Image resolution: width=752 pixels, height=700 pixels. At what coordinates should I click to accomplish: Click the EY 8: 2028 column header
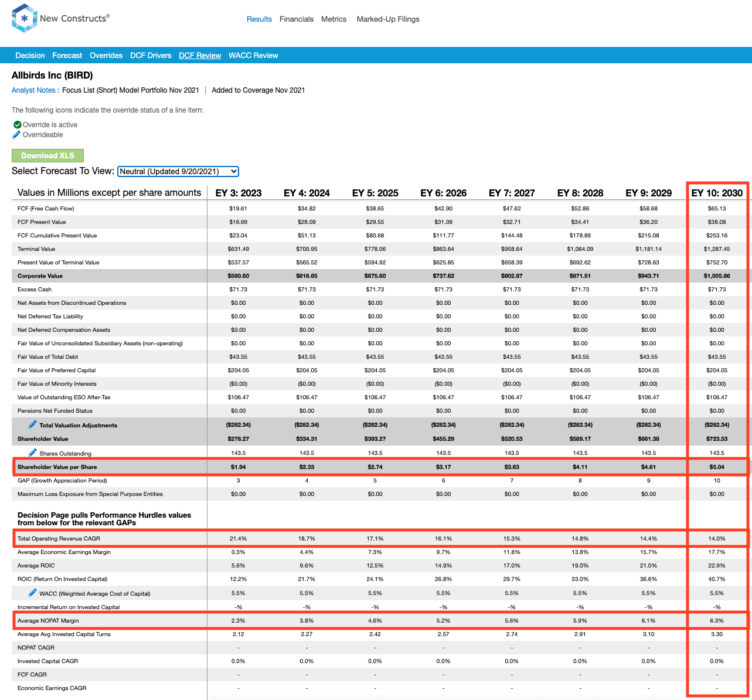click(x=580, y=193)
